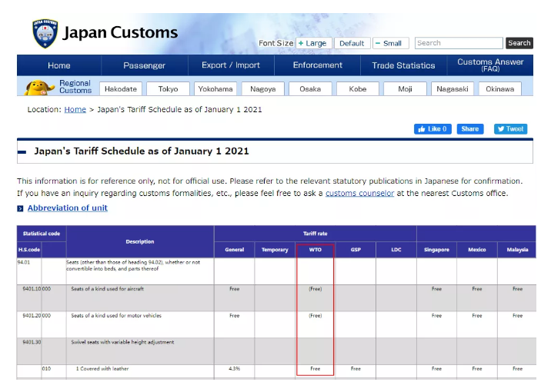This screenshot has width=551, height=392.
Task: Click inside the Search input field
Action: [x=459, y=43]
